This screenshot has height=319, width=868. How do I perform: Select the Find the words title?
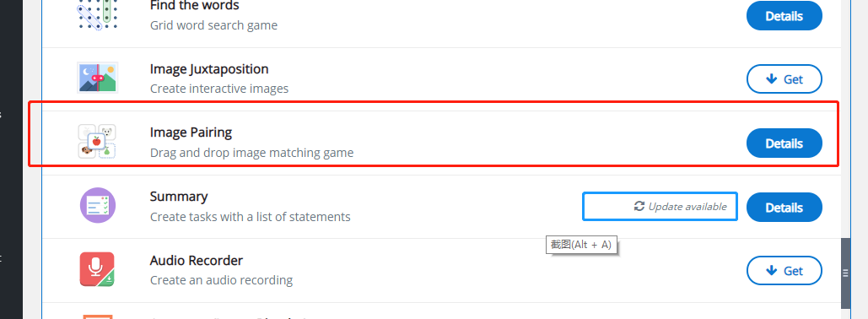pos(194,6)
